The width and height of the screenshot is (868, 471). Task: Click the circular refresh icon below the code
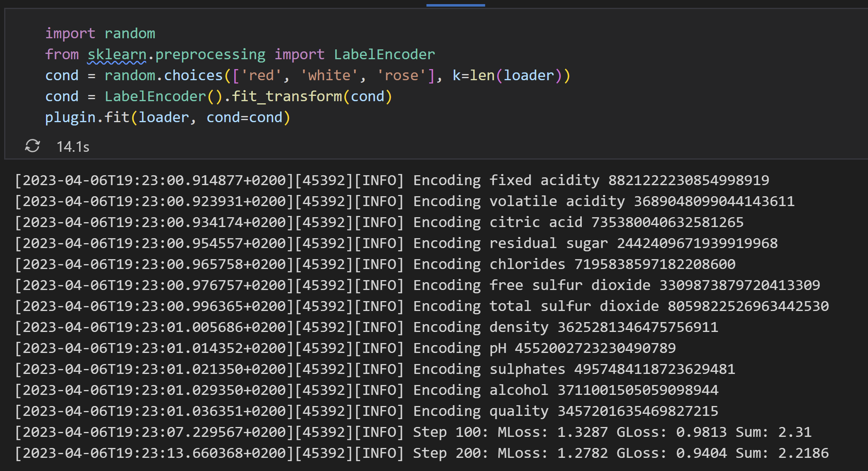pos(33,146)
